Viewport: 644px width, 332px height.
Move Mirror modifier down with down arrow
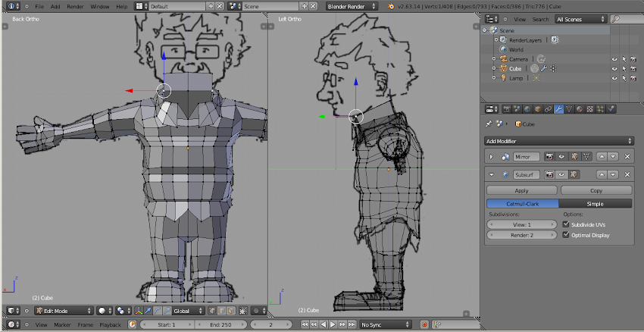point(613,157)
